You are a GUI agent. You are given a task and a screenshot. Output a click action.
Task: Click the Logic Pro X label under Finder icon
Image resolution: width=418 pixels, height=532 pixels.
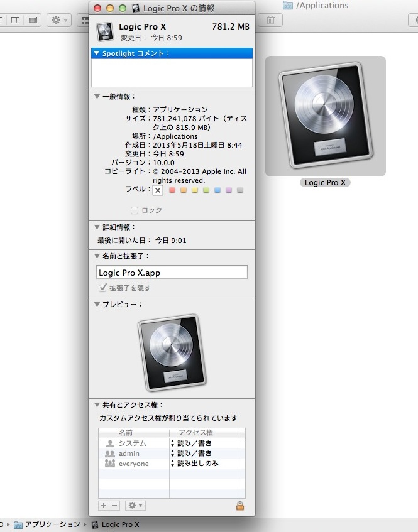click(x=325, y=183)
